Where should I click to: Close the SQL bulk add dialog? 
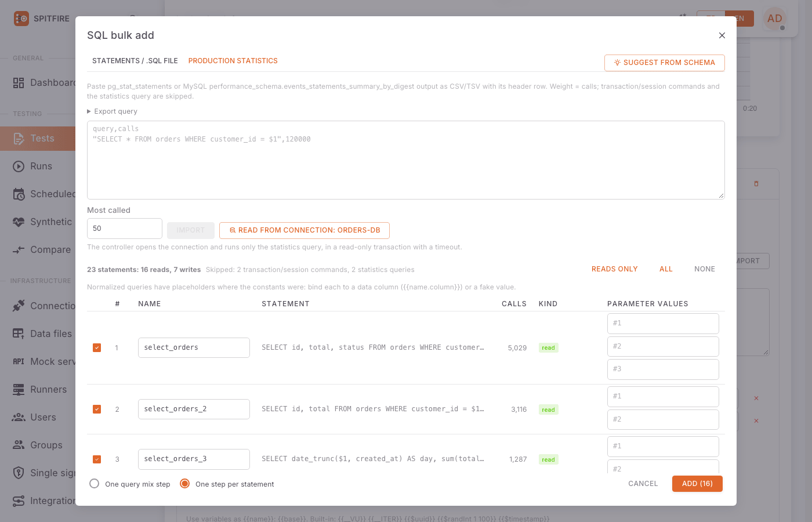pos(722,35)
